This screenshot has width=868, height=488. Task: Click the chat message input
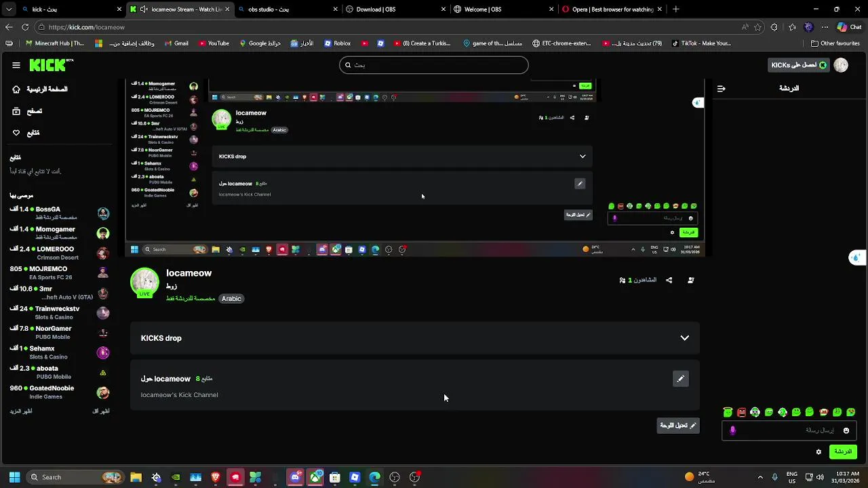(x=789, y=430)
